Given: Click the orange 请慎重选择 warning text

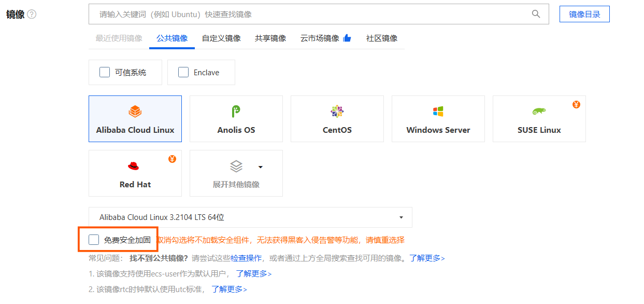Looking at the screenshot, I should point(385,240).
